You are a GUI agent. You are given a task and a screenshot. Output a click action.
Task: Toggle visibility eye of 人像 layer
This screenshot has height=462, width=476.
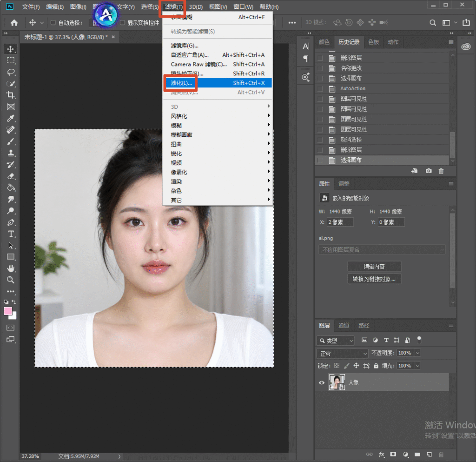coord(322,382)
